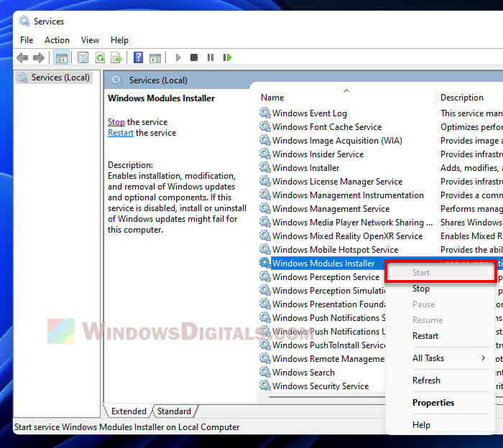Click the horizontal scrollbar under service list
The image size is (503, 448).
point(327,397)
